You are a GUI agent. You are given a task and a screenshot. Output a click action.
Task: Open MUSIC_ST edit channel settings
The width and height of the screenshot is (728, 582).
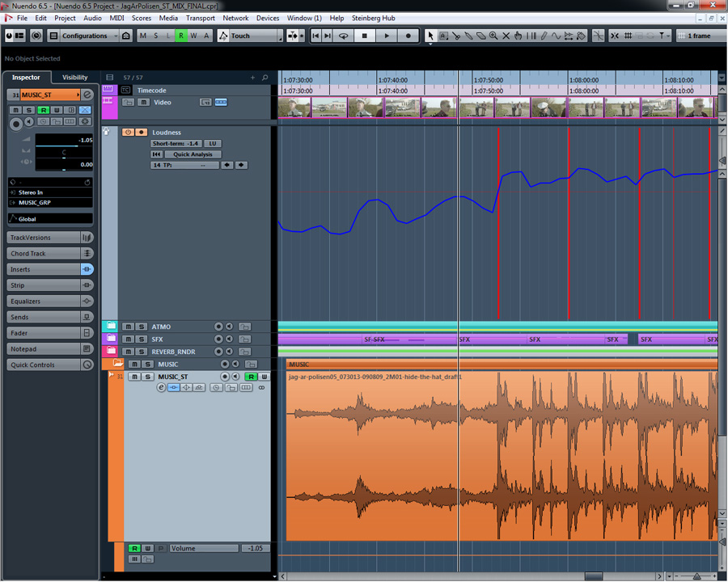point(161,388)
